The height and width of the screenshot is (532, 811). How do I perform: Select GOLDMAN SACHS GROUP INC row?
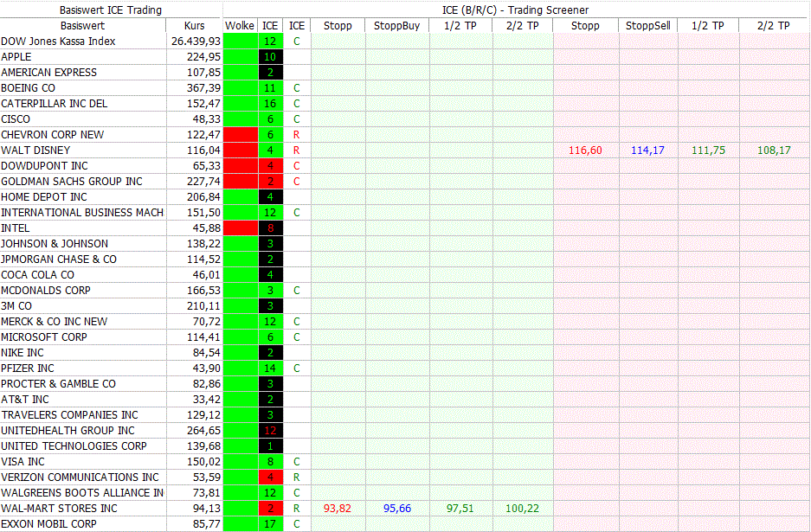point(71,181)
